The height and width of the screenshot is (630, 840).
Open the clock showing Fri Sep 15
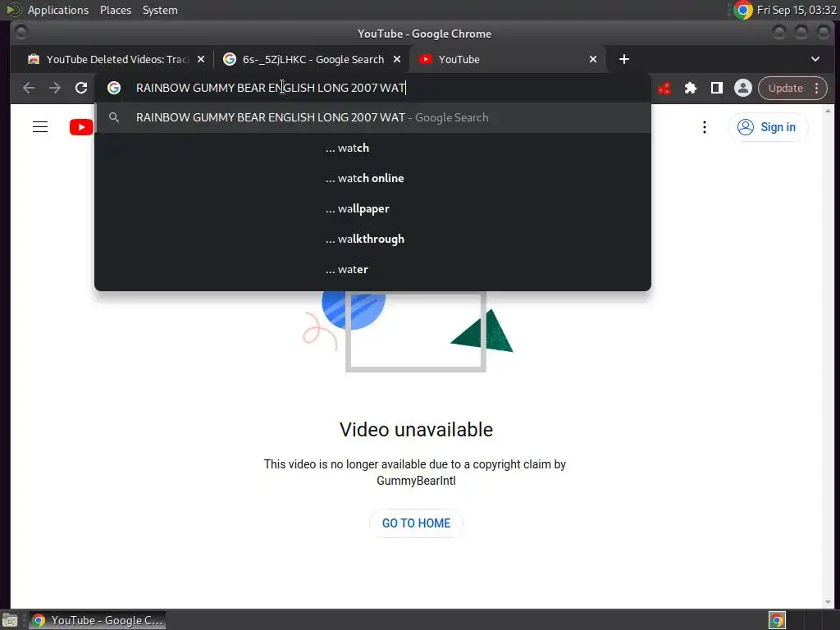[x=797, y=10]
